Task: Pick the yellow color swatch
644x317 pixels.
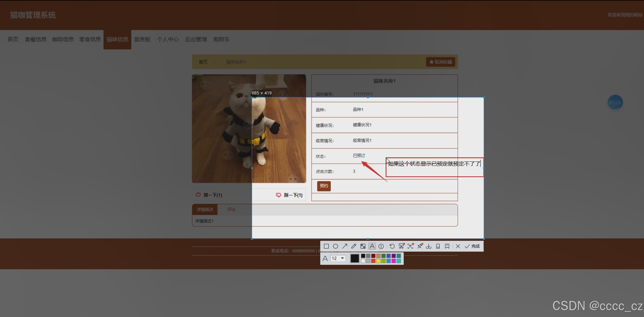Action: [378, 261]
